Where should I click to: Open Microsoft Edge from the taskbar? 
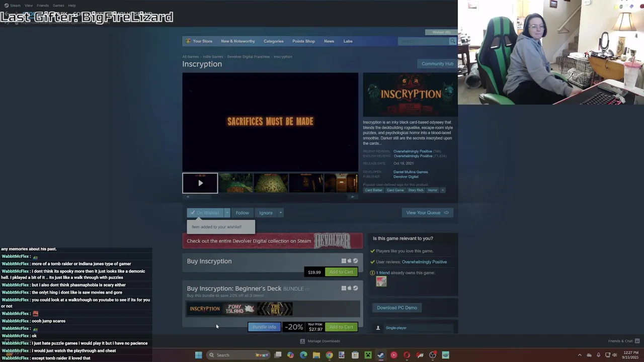pyautogui.click(x=303, y=355)
